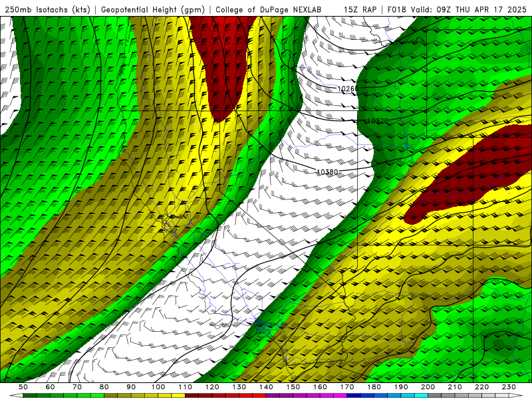532x399 pixels.
Task: Click the 60 label on the color scale
Action: pyautogui.click(x=51, y=387)
